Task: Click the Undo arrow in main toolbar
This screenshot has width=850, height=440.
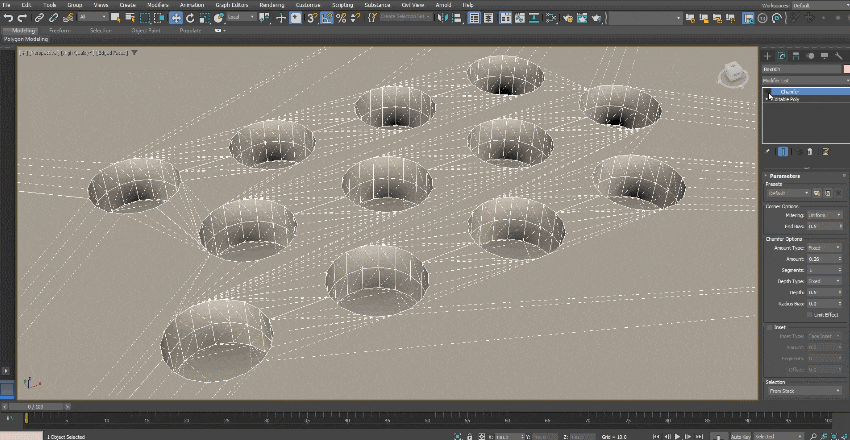Action: coord(8,18)
